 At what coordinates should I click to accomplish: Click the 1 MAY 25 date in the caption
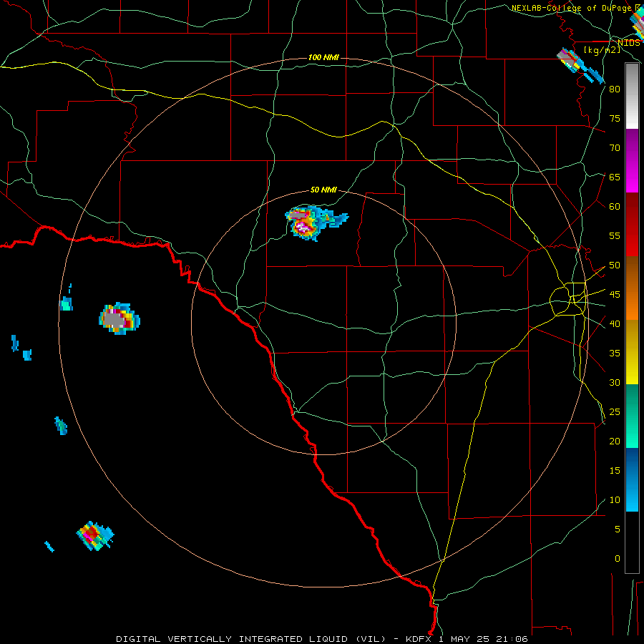(466, 639)
